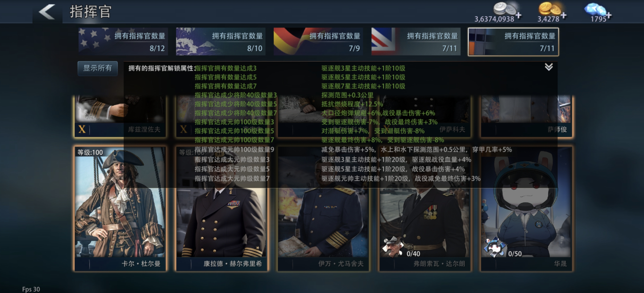This screenshot has height=293, width=644.
Task: Click the silver coin stack icon
Action: pyautogui.click(x=505, y=9)
